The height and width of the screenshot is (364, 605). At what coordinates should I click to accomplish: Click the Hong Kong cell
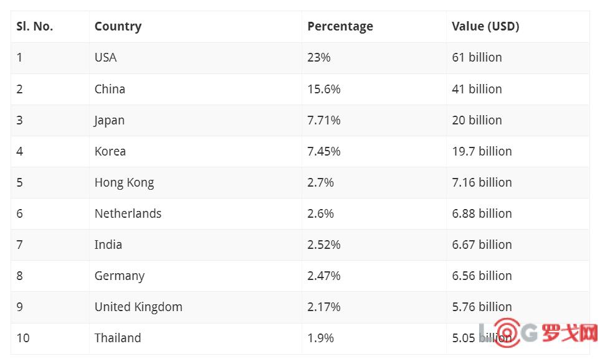(124, 182)
